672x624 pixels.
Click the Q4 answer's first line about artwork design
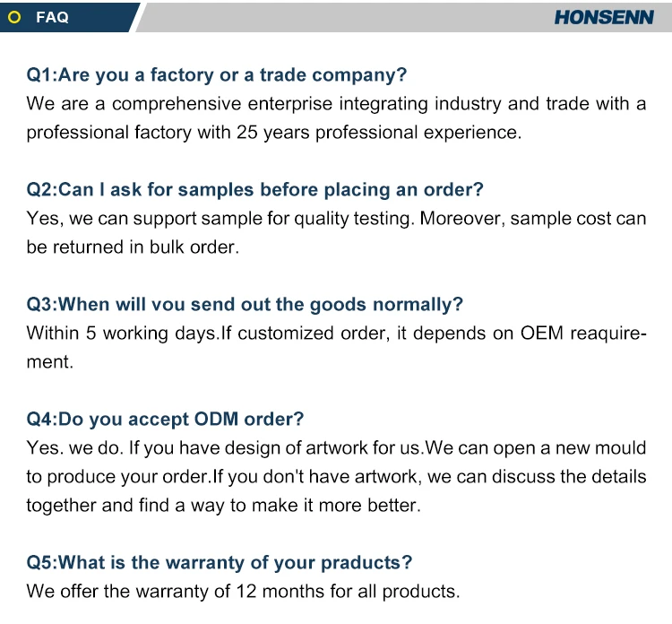click(x=336, y=448)
